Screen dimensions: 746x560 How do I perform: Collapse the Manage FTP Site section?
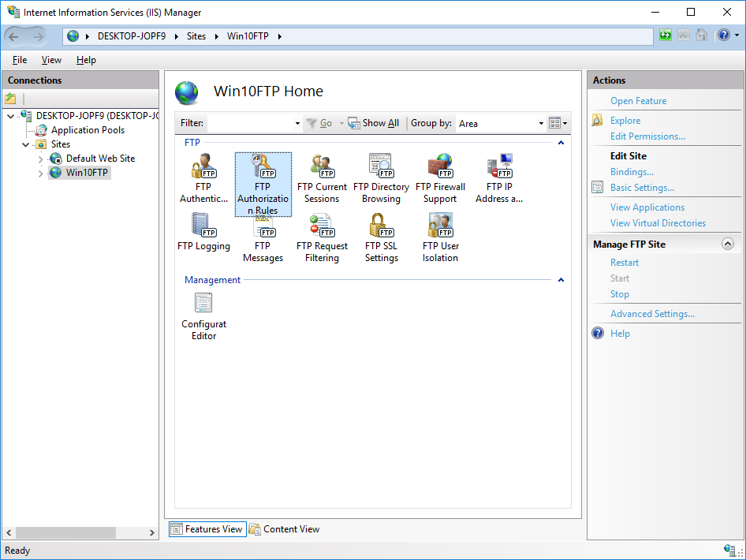727,245
